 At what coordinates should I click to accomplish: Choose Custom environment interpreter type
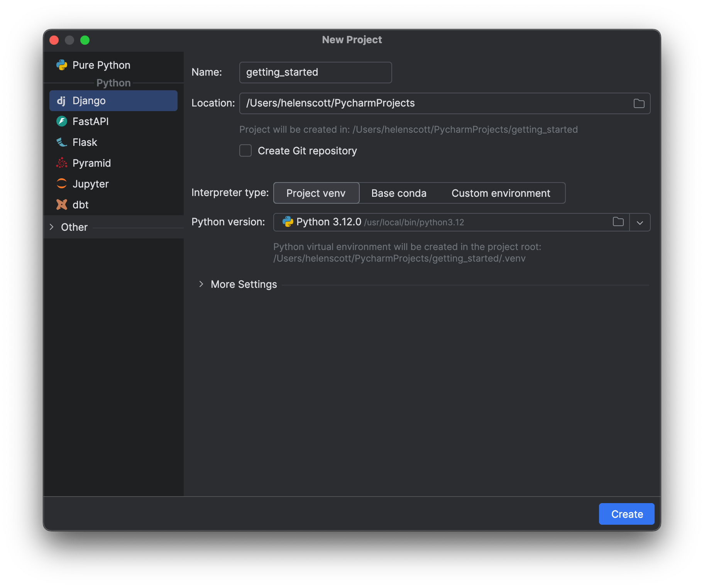click(x=501, y=193)
